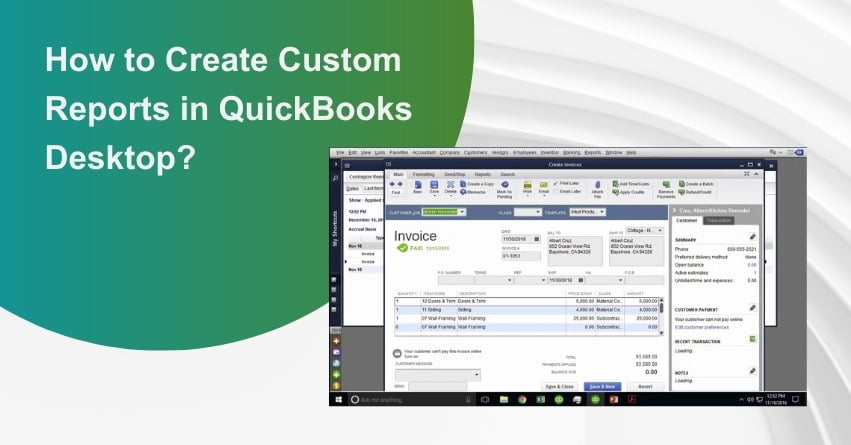851x445 pixels.
Task: Select the '11 Siding' line item row
Action: coord(526,309)
